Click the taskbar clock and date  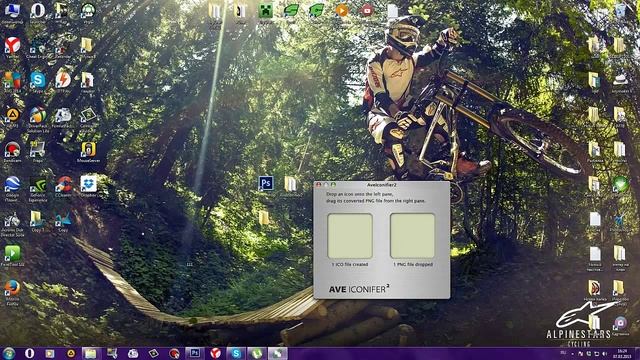[622, 353]
